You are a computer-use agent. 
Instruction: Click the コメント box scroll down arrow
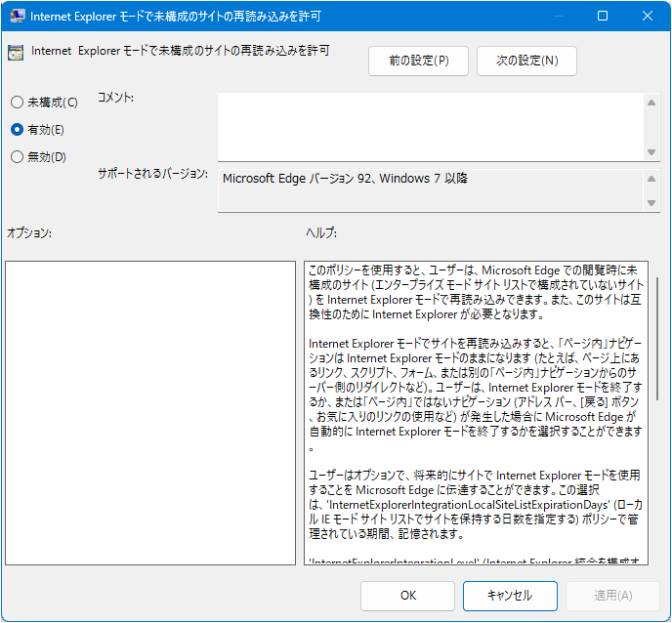[651, 151]
